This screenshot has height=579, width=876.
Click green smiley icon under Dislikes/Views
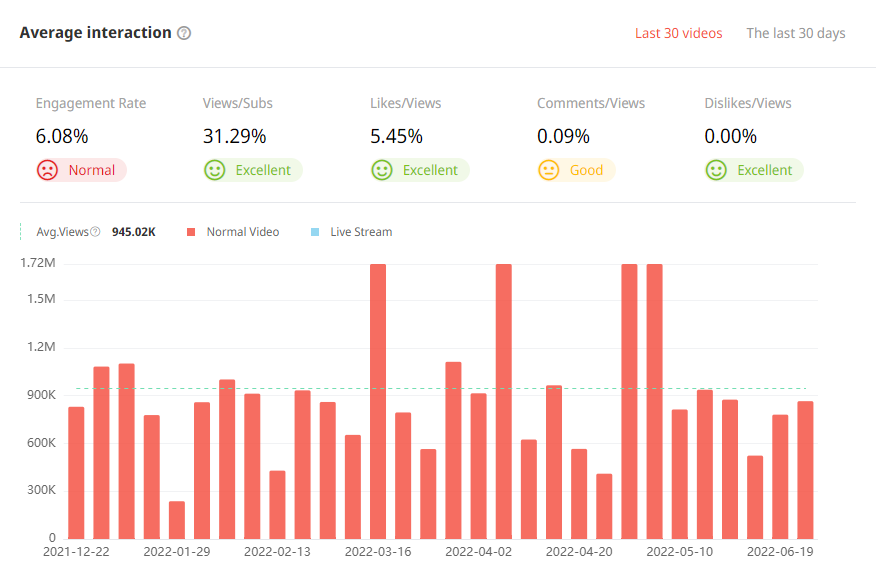click(x=716, y=170)
